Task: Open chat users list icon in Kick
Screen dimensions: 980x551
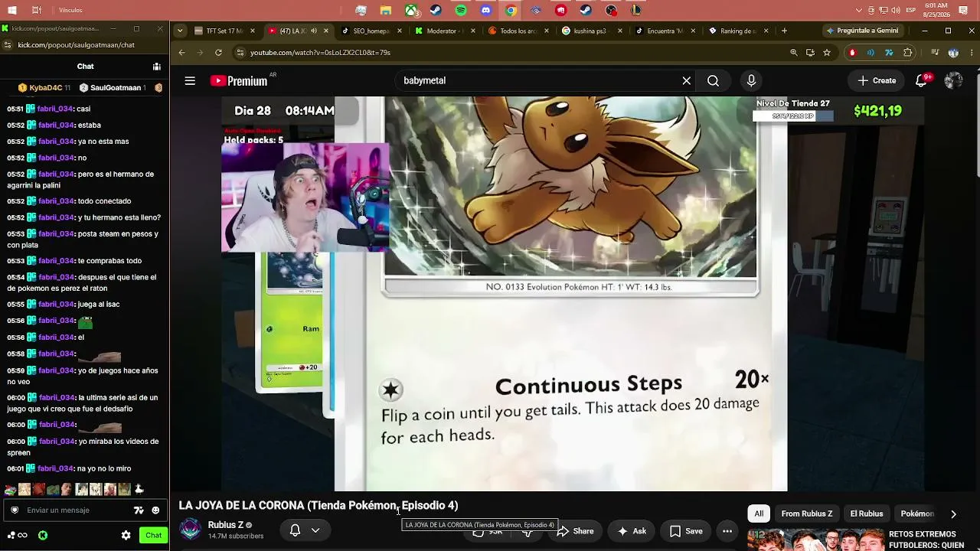Action: point(156,67)
